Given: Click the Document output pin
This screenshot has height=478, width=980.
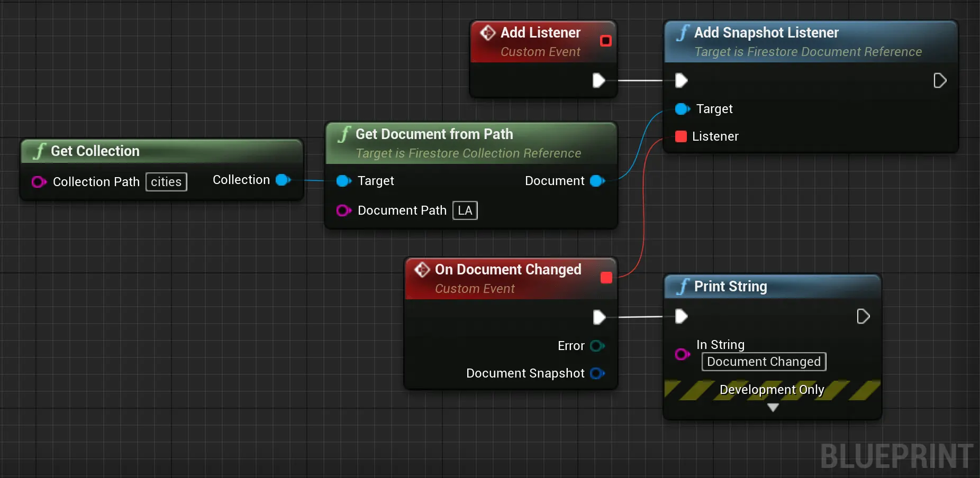Looking at the screenshot, I should (597, 181).
